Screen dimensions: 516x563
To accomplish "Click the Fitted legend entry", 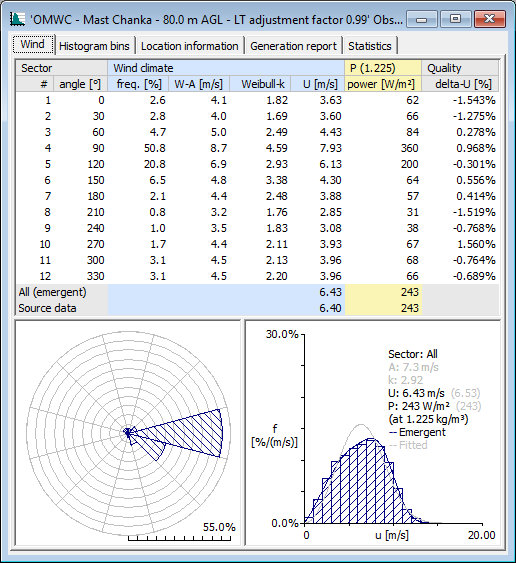I will coord(408,445).
